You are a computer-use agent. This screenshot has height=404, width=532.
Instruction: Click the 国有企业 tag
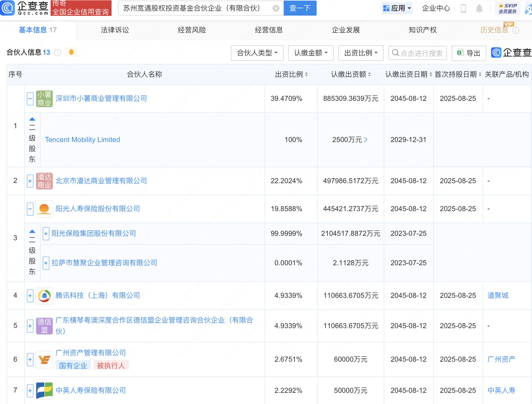point(73,366)
